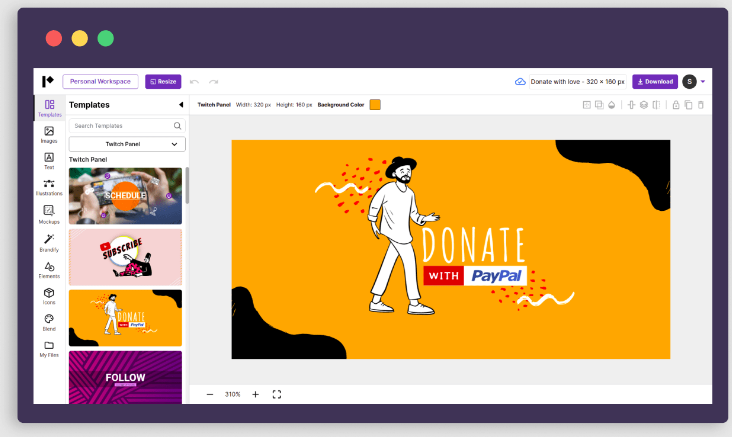Undo the last action
Screen dimensions: 732x437
[x=194, y=82]
